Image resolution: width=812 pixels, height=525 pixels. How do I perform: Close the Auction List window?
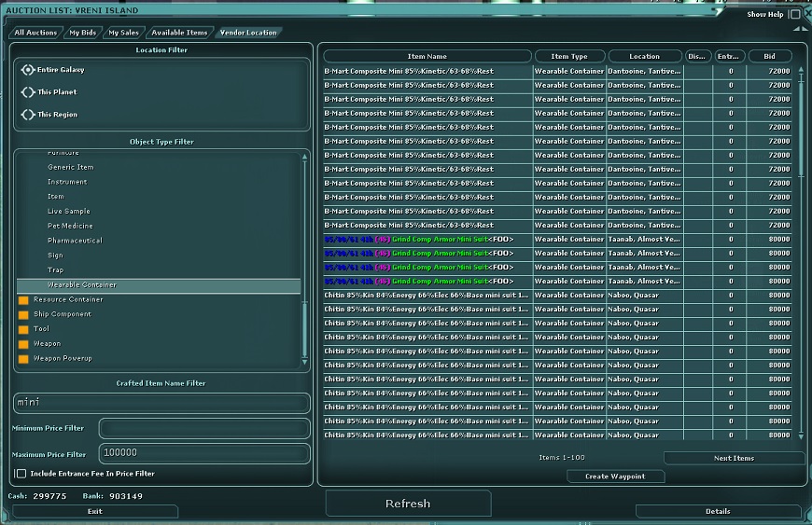[808, 14]
